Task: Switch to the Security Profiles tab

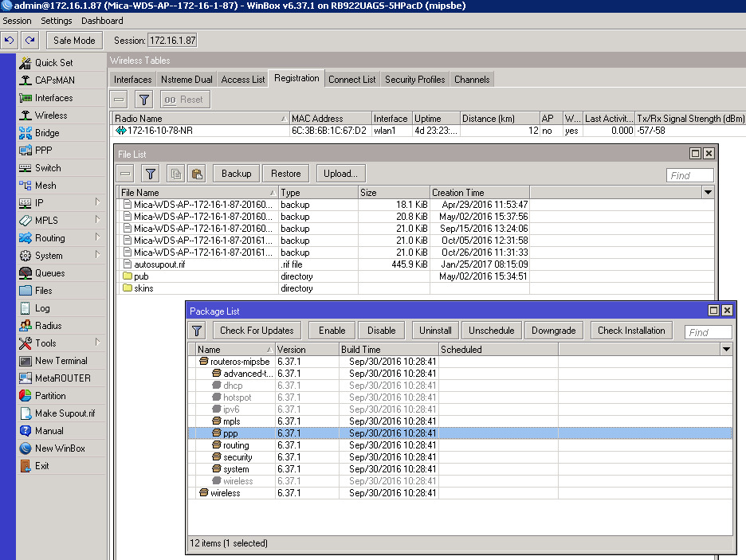Action: [x=414, y=79]
